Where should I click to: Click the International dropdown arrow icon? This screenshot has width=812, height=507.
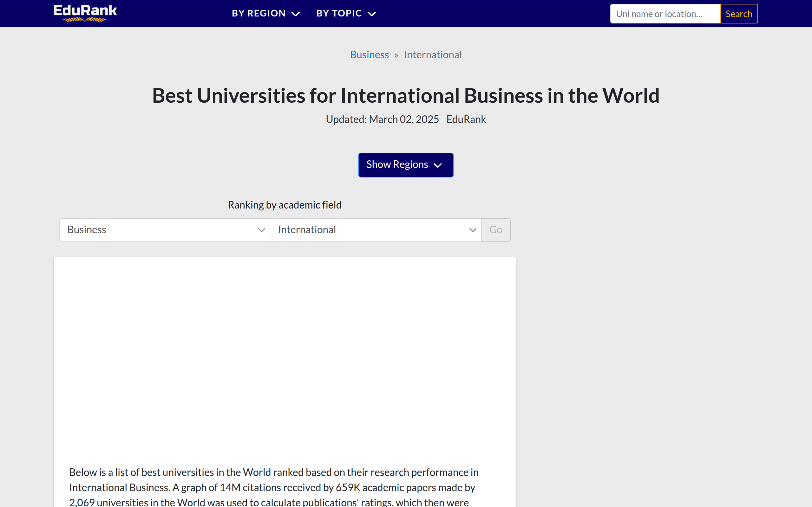pos(472,230)
